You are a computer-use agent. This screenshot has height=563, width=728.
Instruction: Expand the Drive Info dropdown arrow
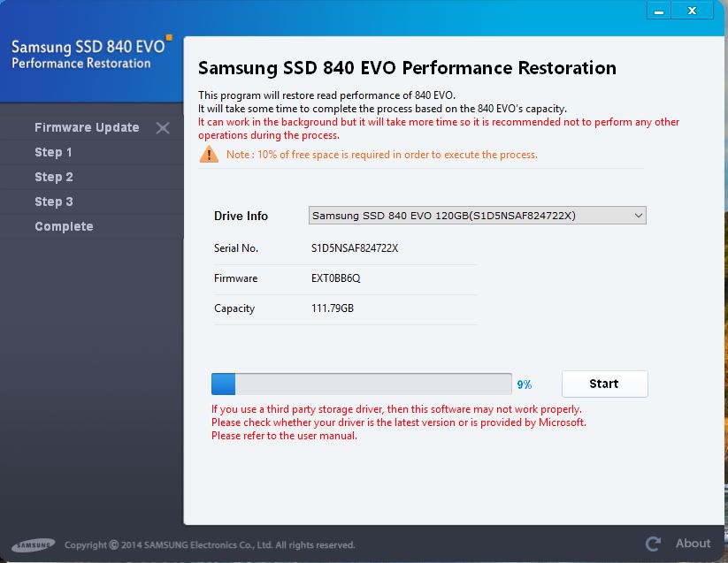(639, 216)
